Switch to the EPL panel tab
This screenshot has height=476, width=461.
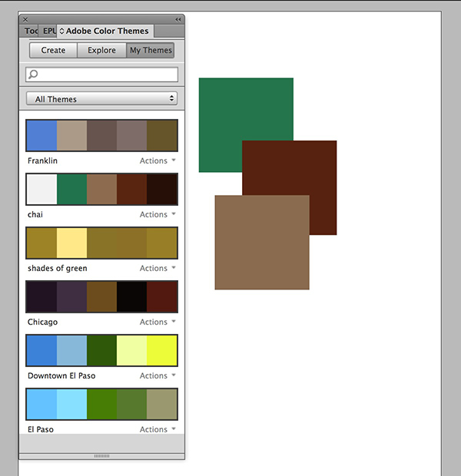click(x=49, y=31)
